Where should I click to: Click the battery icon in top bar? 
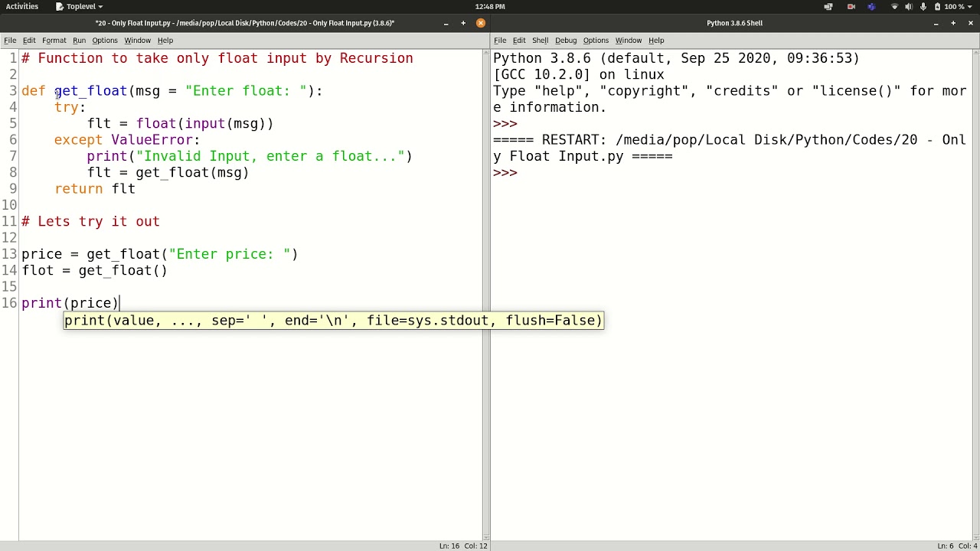pos(937,6)
